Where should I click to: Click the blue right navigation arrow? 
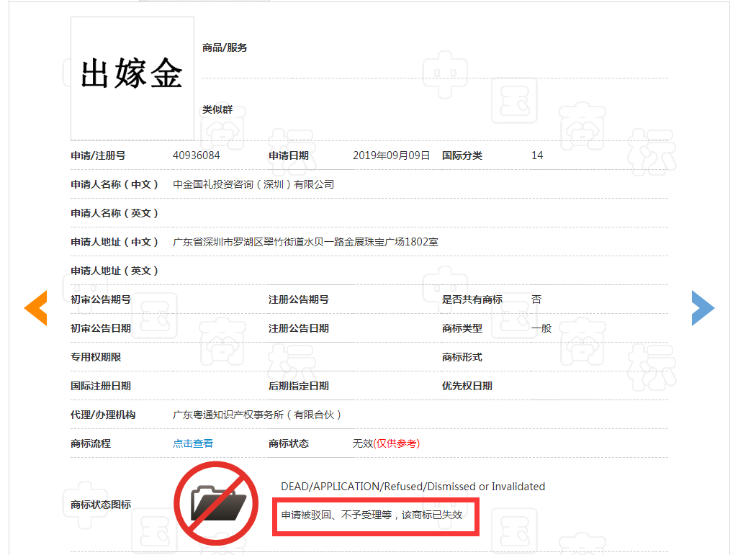coord(703,307)
